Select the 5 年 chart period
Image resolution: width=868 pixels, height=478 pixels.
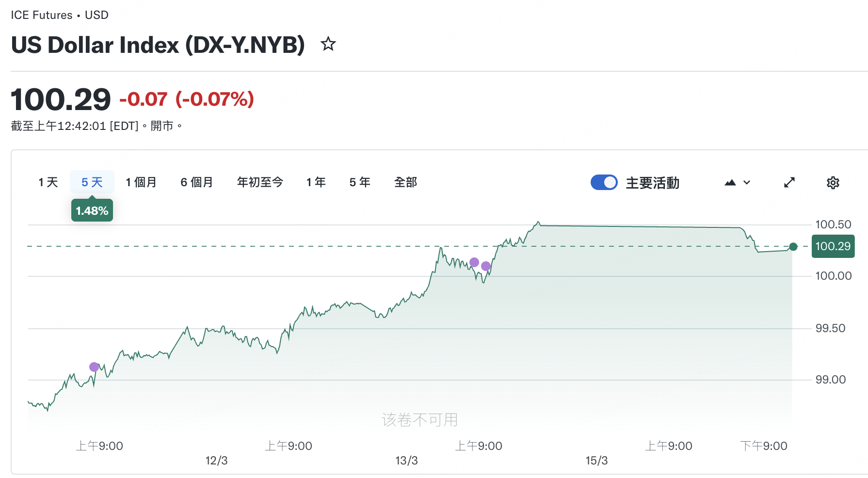[359, 182]
